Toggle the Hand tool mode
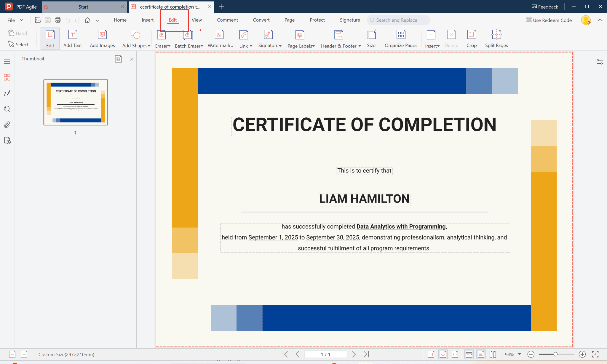Image resolution: width=607 pixels, height=364 pixels. [17, 33]
